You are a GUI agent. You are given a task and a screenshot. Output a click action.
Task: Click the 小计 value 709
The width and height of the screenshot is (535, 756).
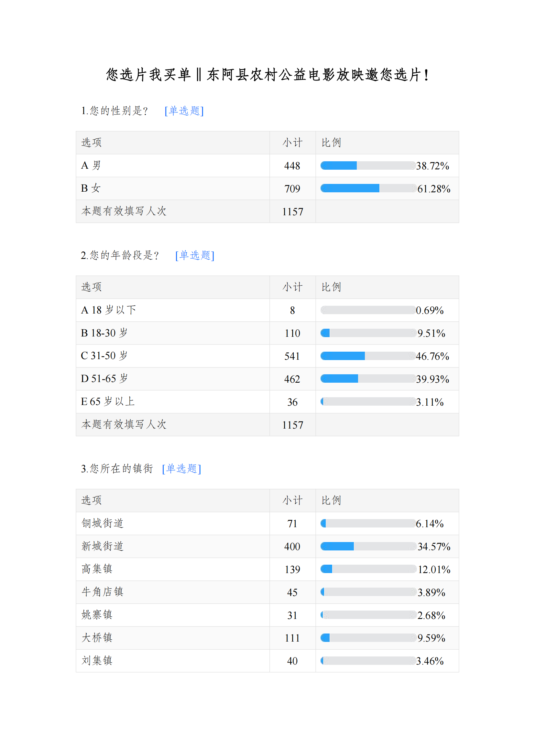[x=292, y=189]
